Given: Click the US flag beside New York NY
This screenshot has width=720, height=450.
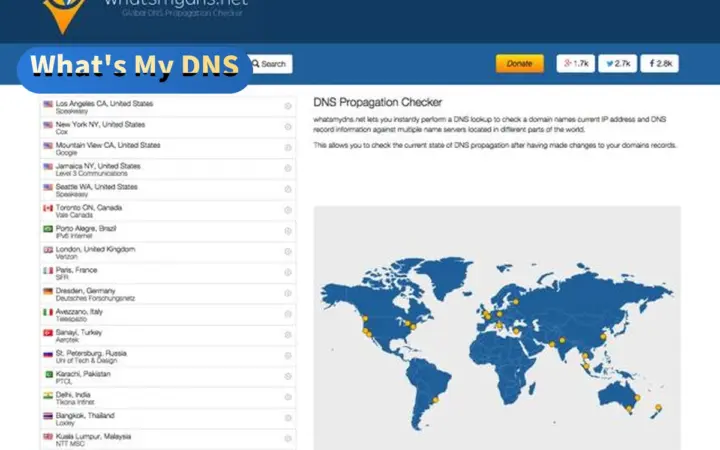Looking at the screenshot, I should [48, 125].
